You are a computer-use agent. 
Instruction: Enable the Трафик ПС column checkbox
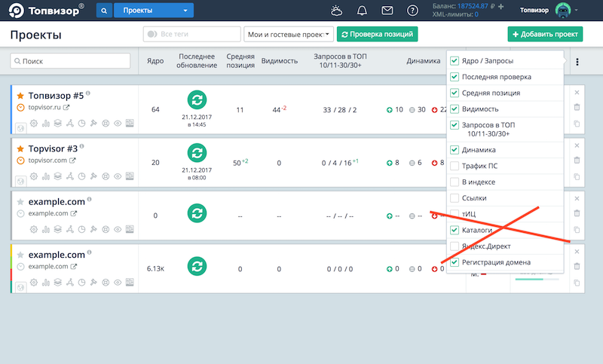click(455, 166)
